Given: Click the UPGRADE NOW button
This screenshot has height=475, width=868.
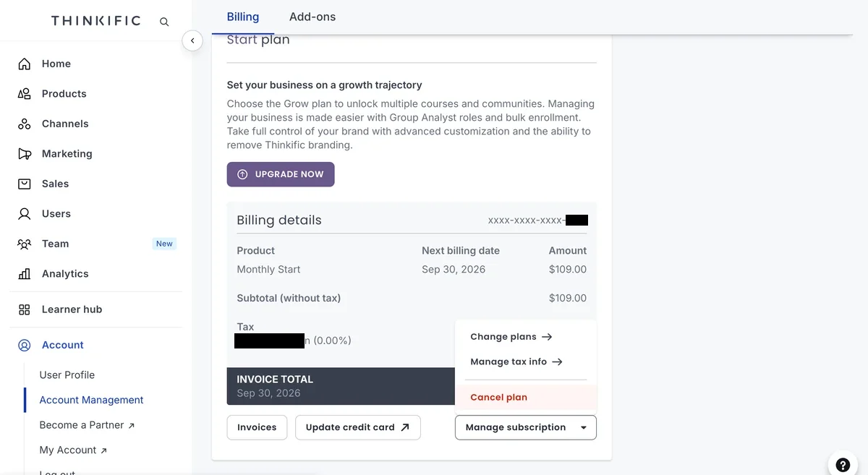Looking at the screenshot, I should (x=281, y=174).
